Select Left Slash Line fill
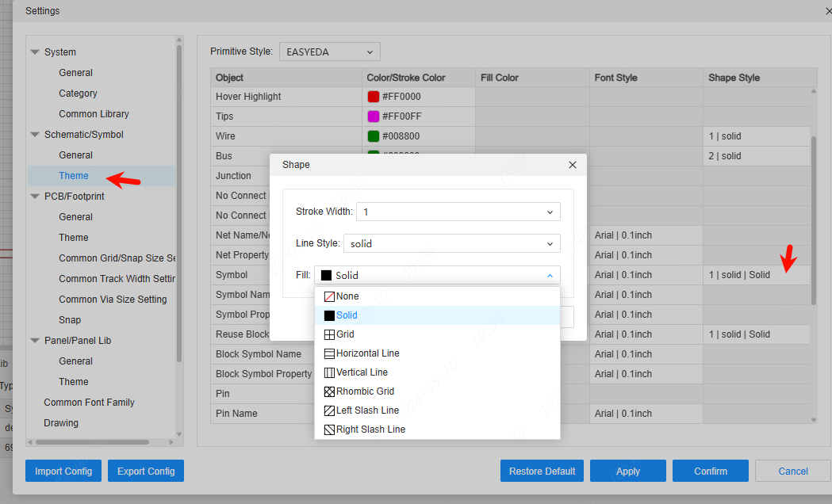Screen dimensions: 832x504 point(367,410)
